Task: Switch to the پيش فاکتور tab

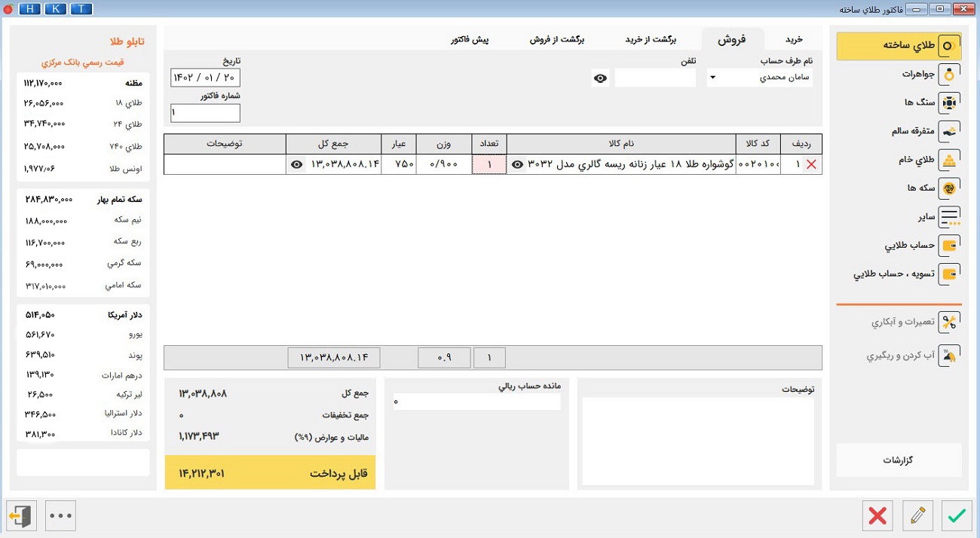Action: [x=470, y=39]
